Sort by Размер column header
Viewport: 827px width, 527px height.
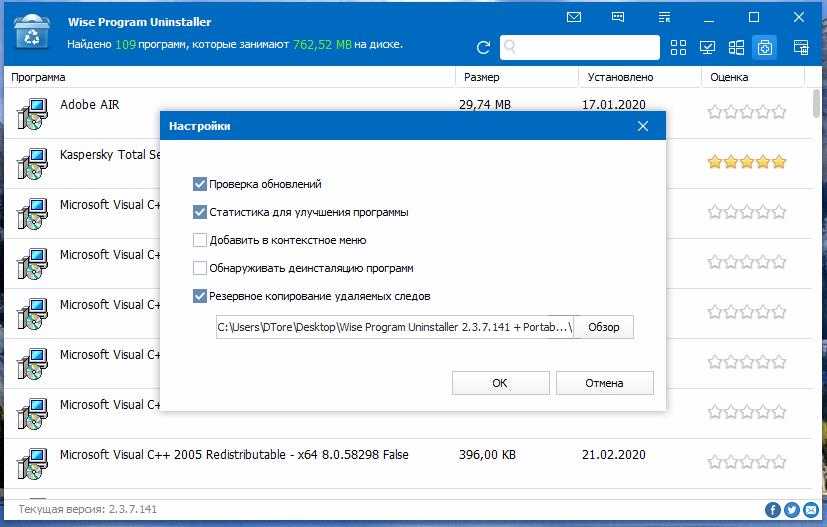coord(482,77)
